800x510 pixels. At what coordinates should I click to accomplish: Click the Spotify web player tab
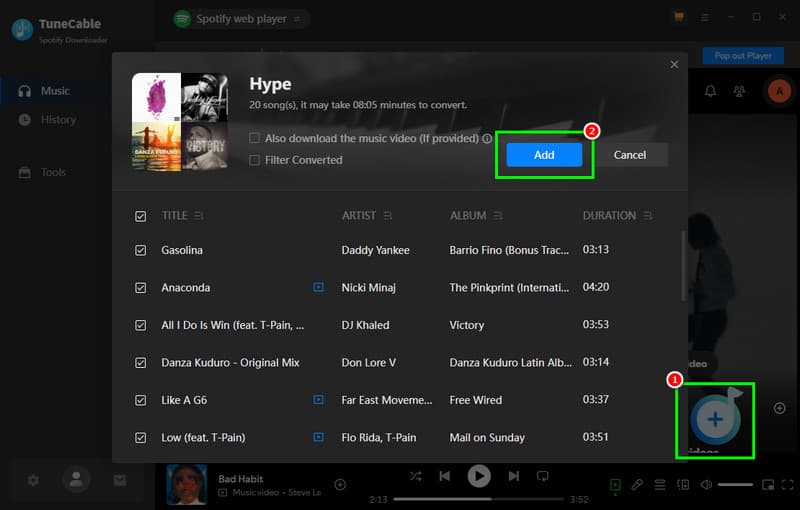(240, 19)
